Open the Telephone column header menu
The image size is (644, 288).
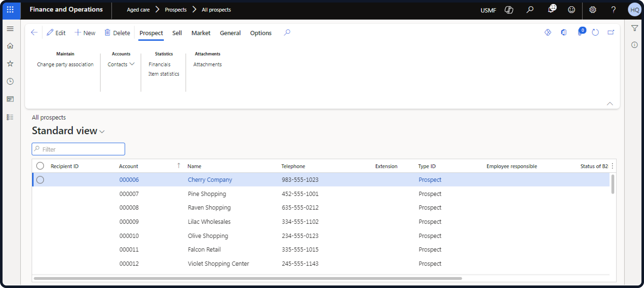(x=293, y=166)
